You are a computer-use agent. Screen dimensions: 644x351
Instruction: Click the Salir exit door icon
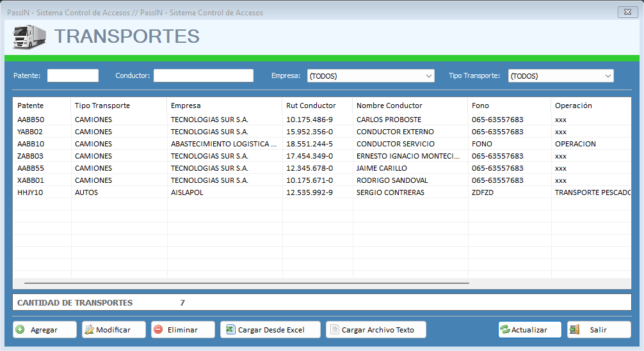point(574,330)
